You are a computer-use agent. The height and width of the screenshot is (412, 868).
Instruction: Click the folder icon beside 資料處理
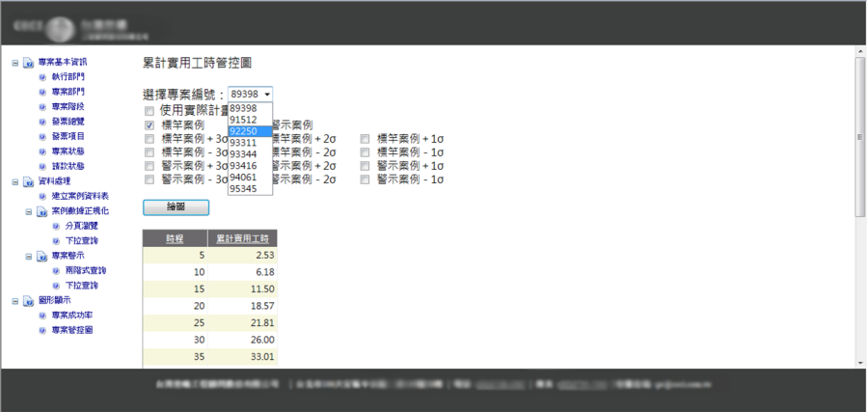[29, 181]
